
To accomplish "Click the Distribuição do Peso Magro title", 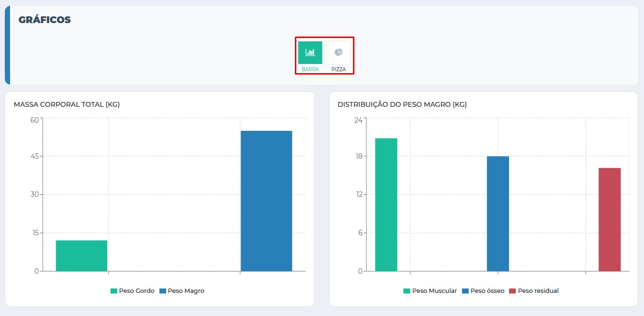I will 402,104.
